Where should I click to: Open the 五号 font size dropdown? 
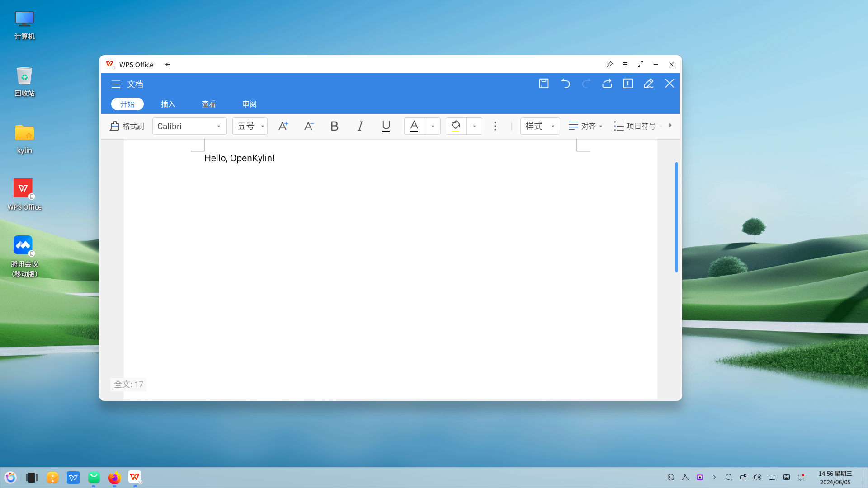(x=250, y=126)
